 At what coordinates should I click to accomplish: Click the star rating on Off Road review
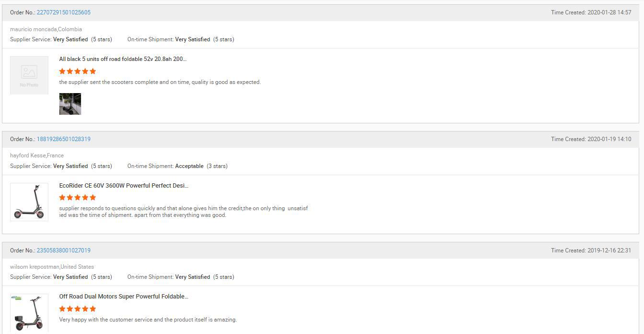78,309
